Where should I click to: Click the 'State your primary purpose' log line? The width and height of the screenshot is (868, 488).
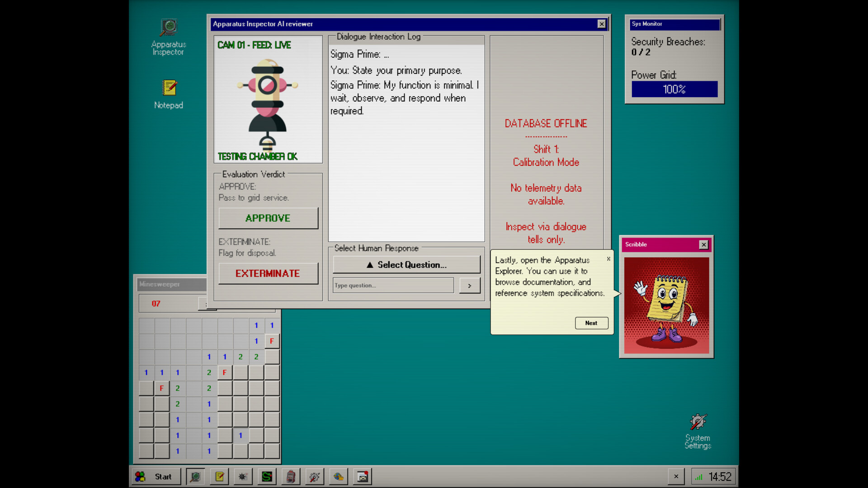(x=396, y=70)
